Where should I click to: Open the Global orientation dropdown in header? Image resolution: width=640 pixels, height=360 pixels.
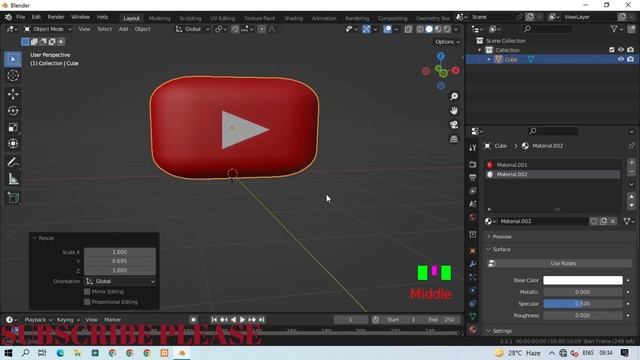[192, 29]
